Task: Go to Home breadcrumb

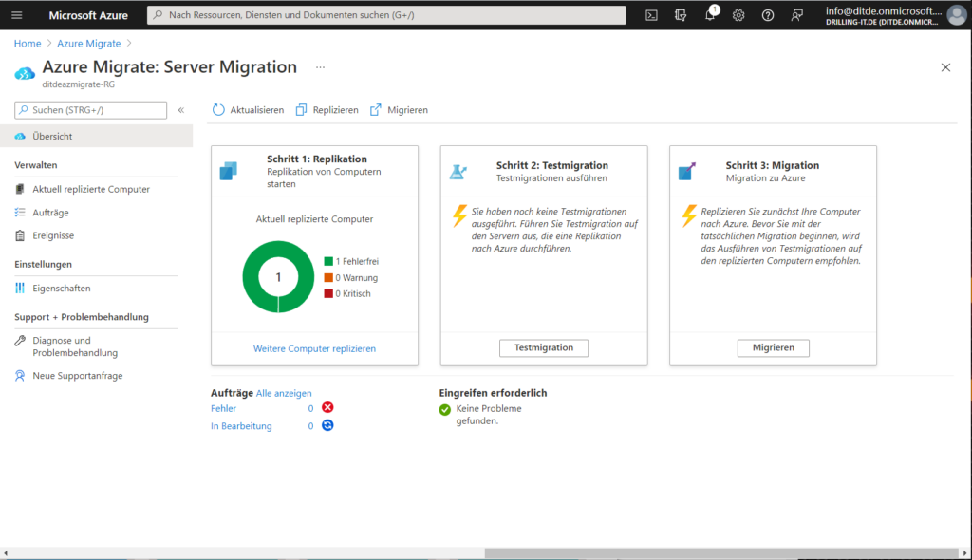Action: 28,44
